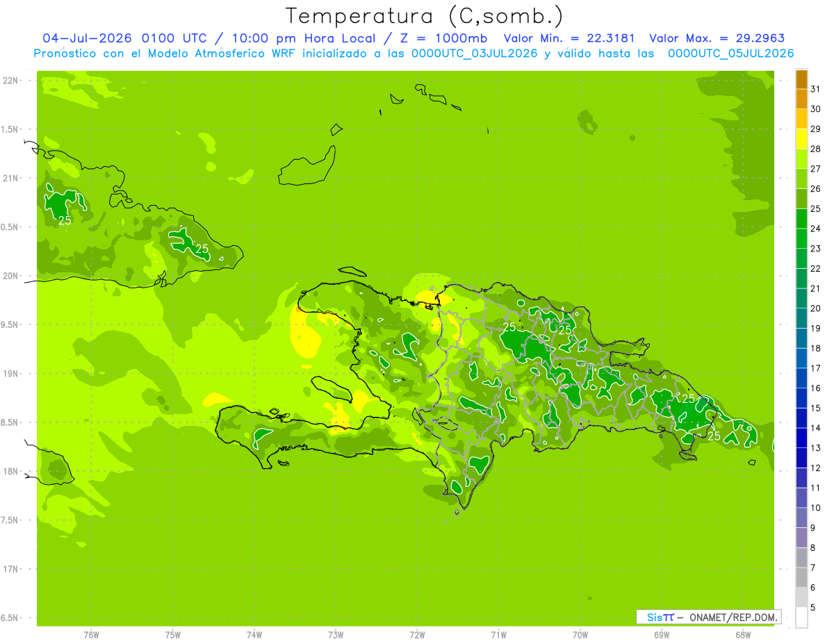Viewport: 834px width, 644px height.
Task: Select the "Valor Min. = 22.3181" value
Action: point(570,38)
